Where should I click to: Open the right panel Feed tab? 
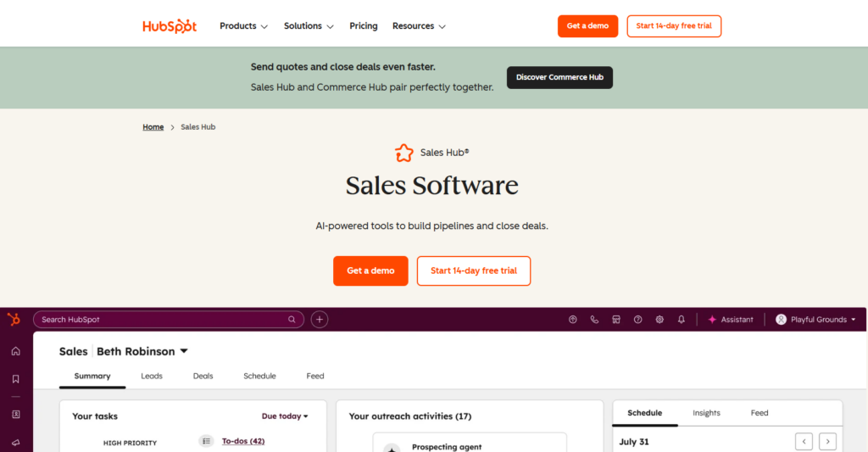point(759,413)
